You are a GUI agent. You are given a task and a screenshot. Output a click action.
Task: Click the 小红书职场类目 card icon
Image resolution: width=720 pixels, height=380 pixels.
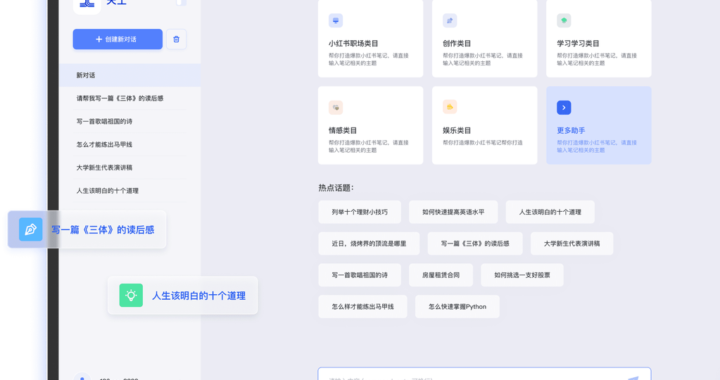336,21
